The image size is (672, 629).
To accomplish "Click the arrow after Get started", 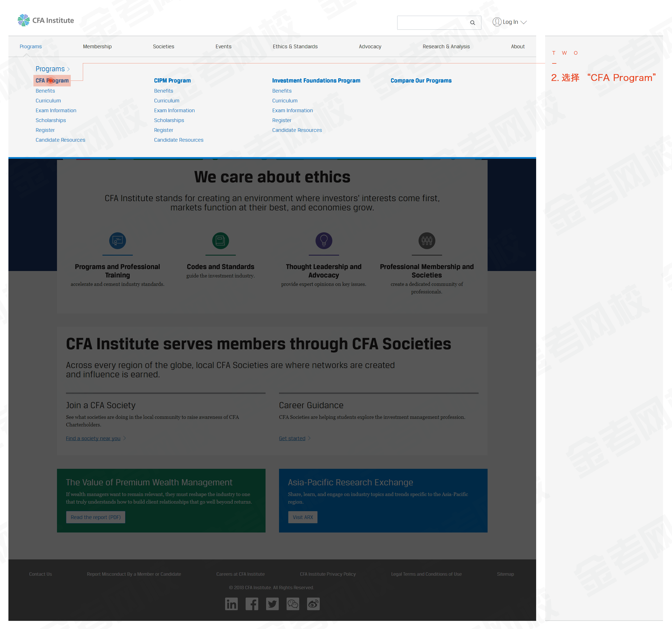I will click(x=309, y=438).
